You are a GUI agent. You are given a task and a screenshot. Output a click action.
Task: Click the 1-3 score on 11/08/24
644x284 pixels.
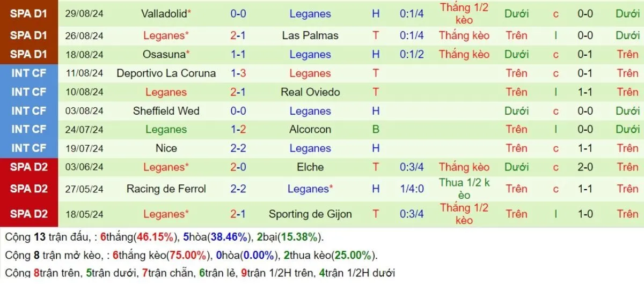[238, 73]
